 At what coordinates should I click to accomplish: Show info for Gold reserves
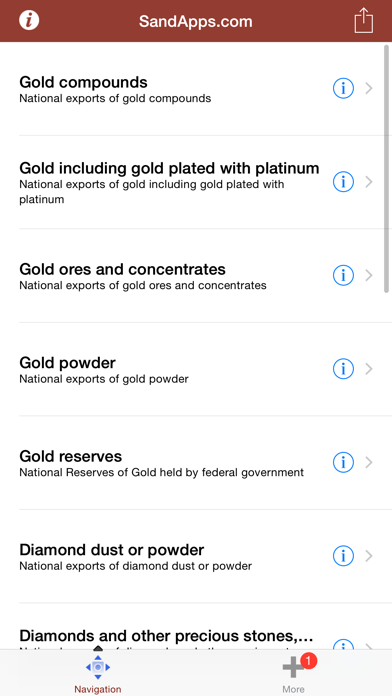(343, 463)
